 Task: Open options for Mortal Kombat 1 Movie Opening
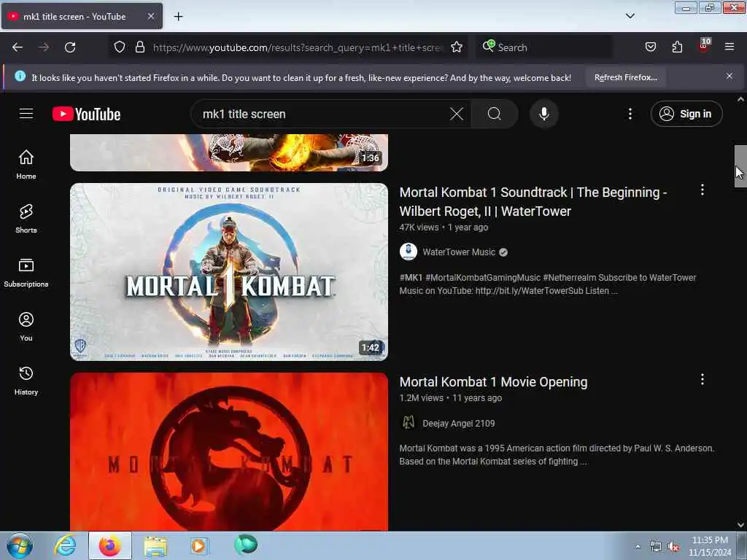703,379
